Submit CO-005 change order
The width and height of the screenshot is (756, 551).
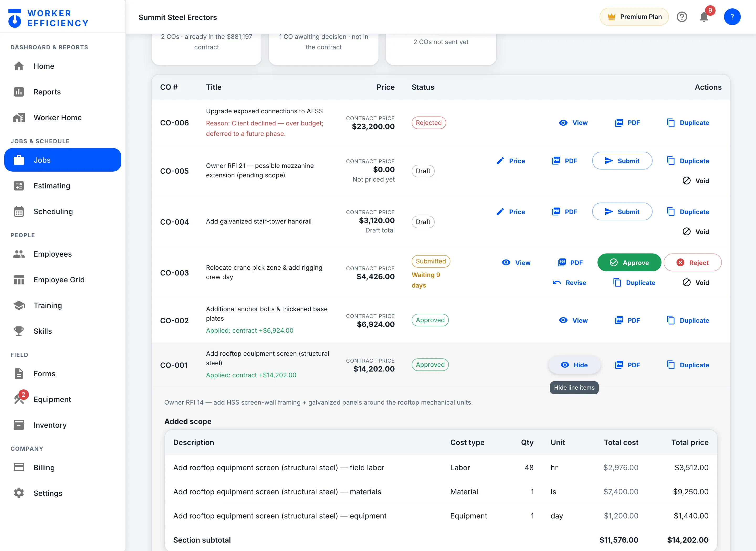pyautogui.click(x=622, y=161)
